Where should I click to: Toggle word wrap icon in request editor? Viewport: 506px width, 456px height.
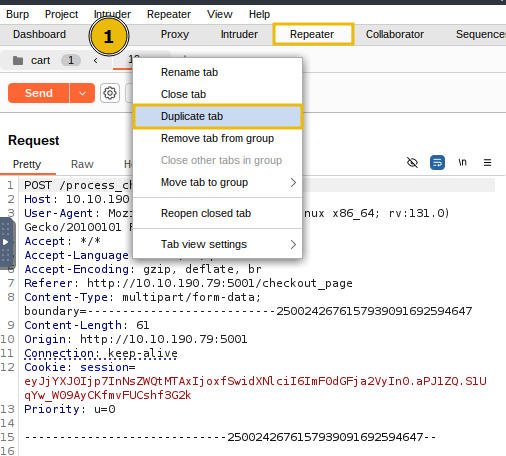[x=437, y=163]
